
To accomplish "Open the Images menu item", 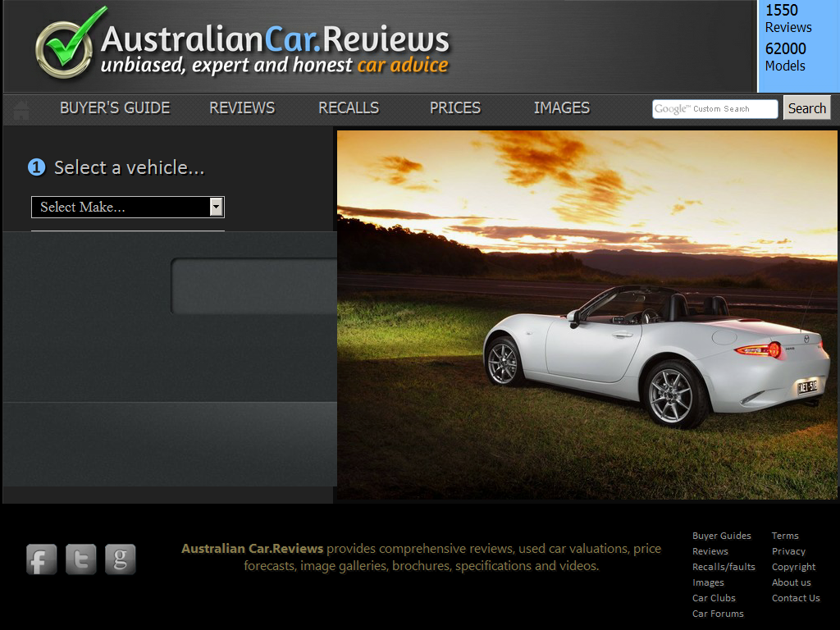I will point(562,108).
